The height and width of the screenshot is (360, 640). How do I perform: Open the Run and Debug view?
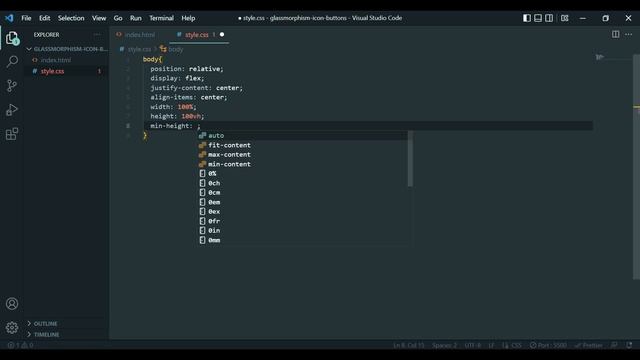[12, 110]
